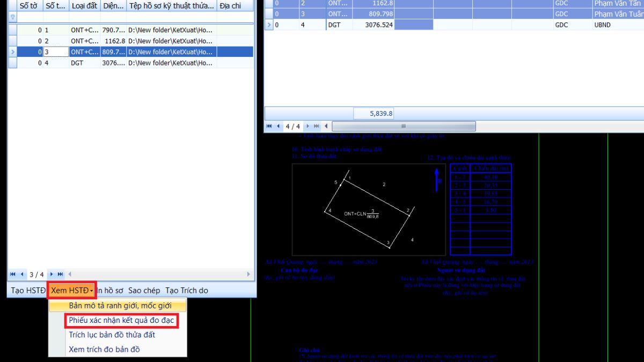Click the UBND owner cell
This screenshot has height=362, width=644.
(x=618, y=25)
